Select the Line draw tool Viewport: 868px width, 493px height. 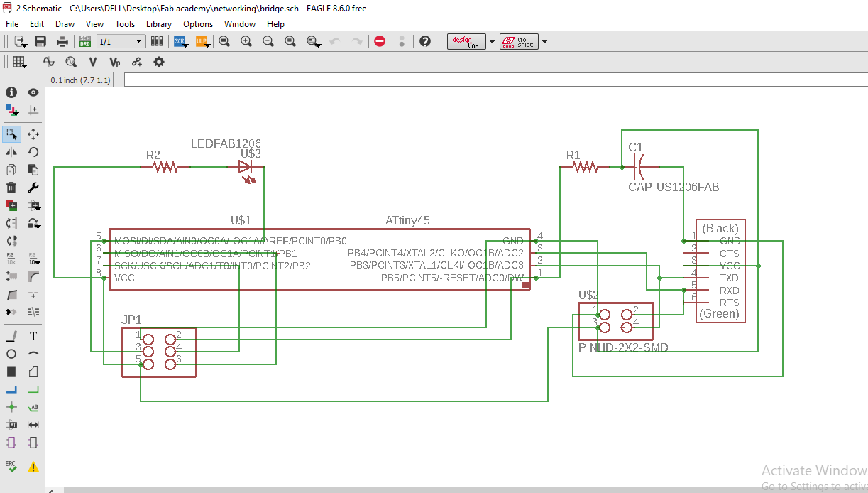pos(11,336)
